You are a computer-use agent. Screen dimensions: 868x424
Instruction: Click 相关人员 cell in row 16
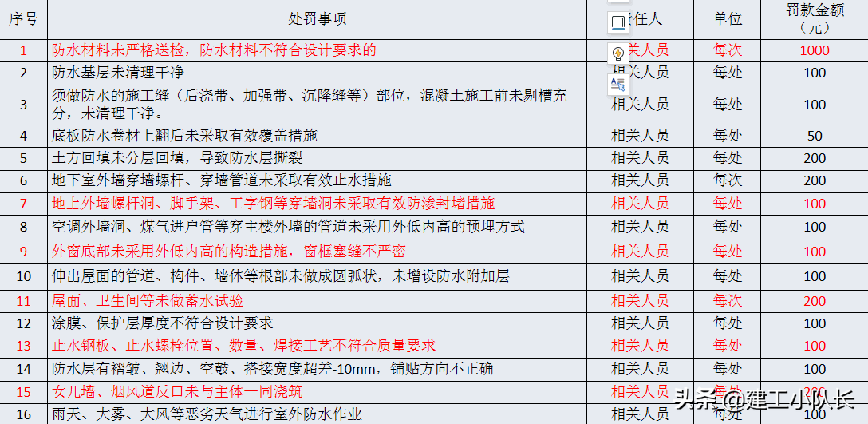640,414
